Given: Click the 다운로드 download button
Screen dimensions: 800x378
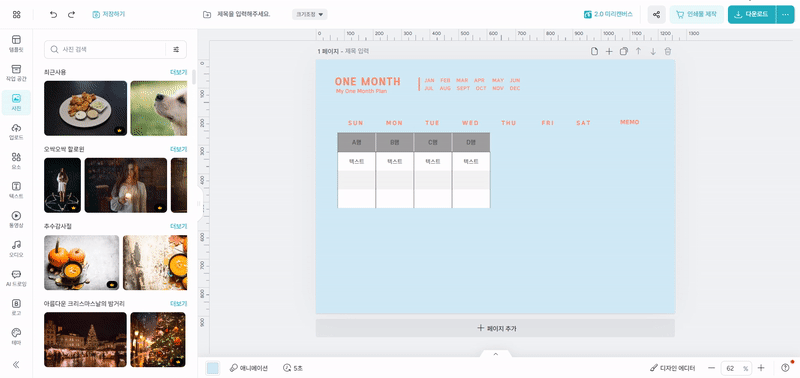Looking at the screenshot, I should (752, 14).
